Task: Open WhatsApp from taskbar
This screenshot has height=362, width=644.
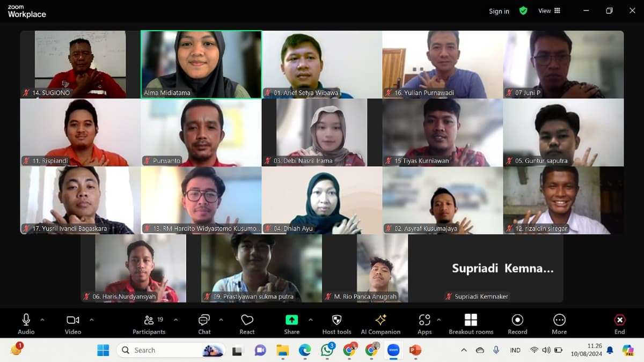Action: tap(327, 350)
